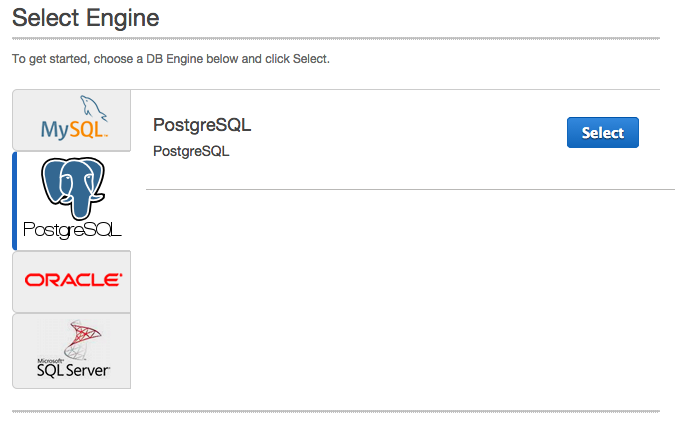
Task: Switch to the Oracle engine tab
Action: (72, 281)
